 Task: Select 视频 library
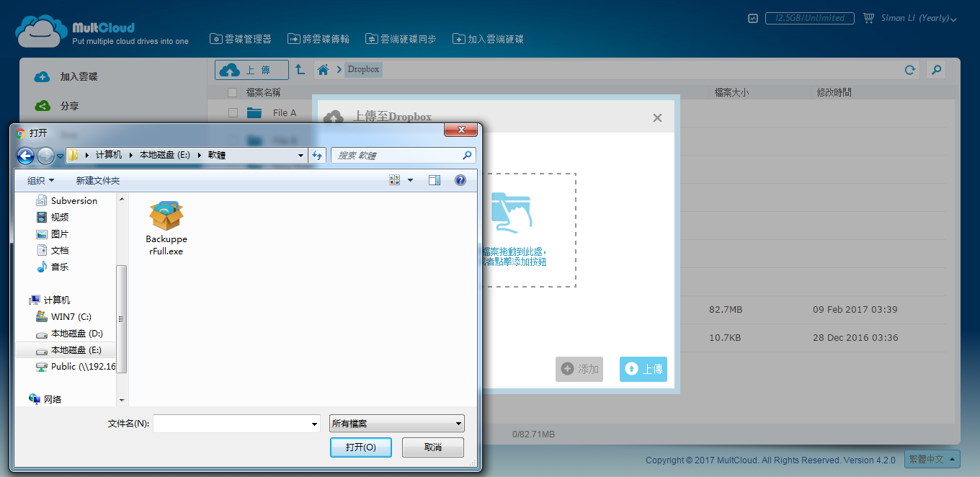(53, 217)
